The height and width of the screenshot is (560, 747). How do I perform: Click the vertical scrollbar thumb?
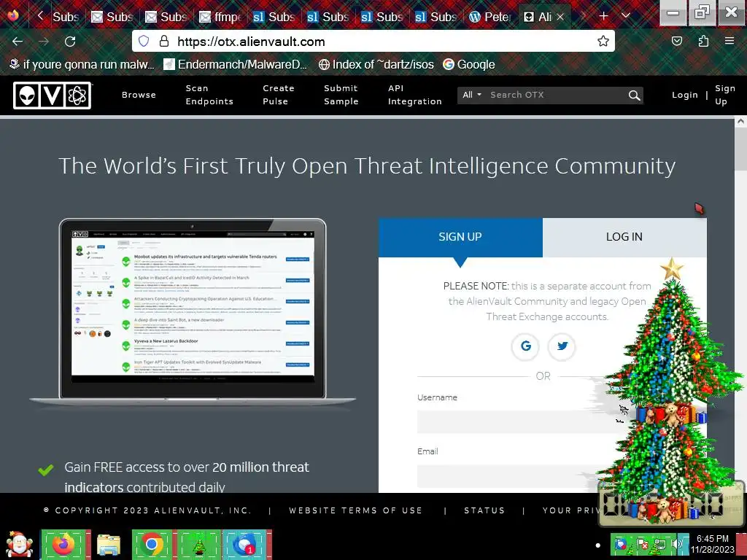click(740, 149)
